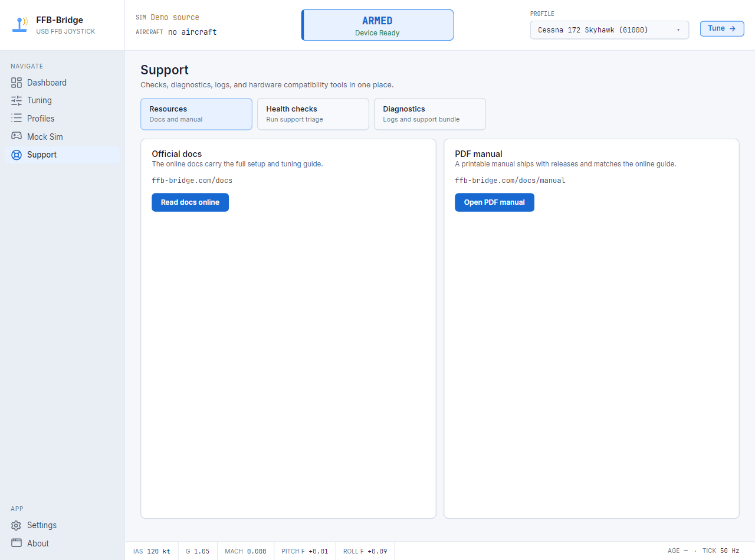
Task: Click the MACH 0.000 status entry
Action: [245, 551]
